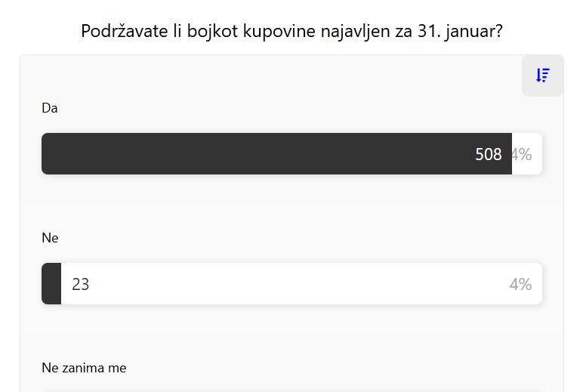Click the cut-off percentage beside 508
Image resolution: width=583 pixels, height=392 pixels.
coord(522,154)
